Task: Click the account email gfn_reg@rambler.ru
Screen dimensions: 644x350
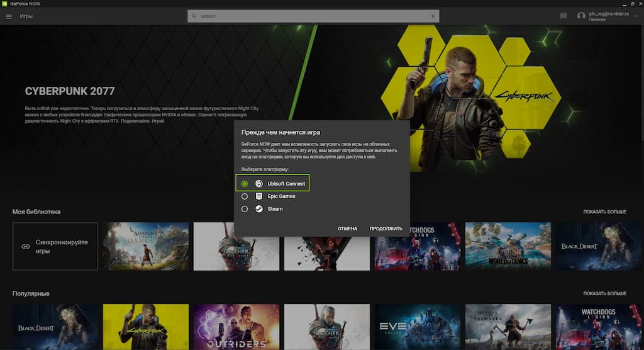Action: pyautogui.click(x=609, y=14)
